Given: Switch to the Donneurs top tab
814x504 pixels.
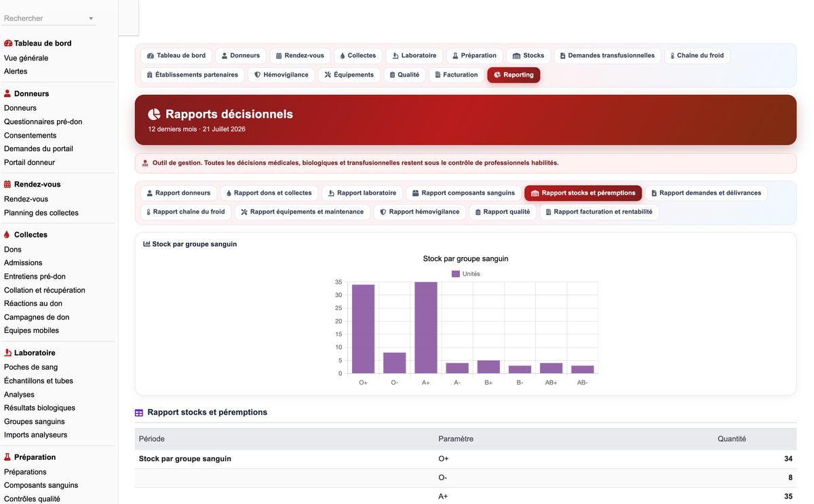Looking at the screenshot, I should pos(240,56).
